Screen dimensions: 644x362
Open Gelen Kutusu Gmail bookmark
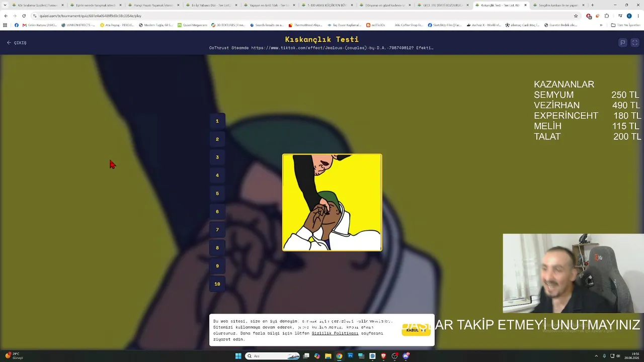[40, 25]
